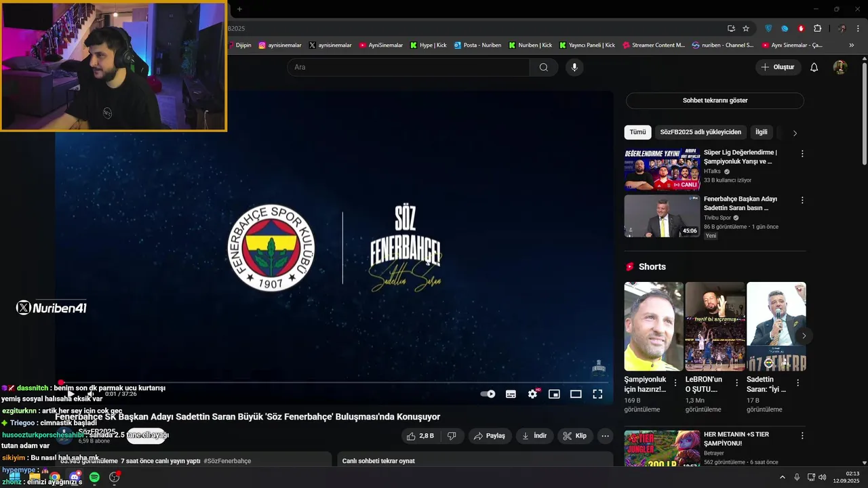
Task: Open Discord from the taskbar
Action: (75, 477)
